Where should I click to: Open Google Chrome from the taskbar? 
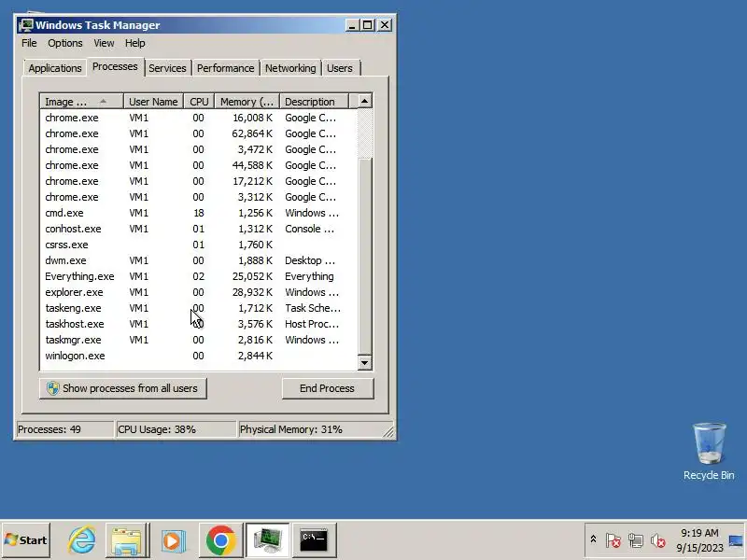(x=220, y=540)
